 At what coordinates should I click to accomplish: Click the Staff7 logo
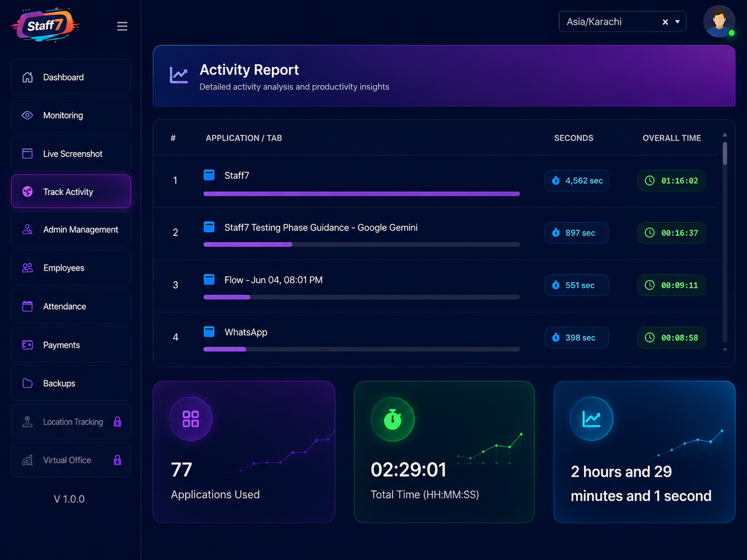pos(45,25)
